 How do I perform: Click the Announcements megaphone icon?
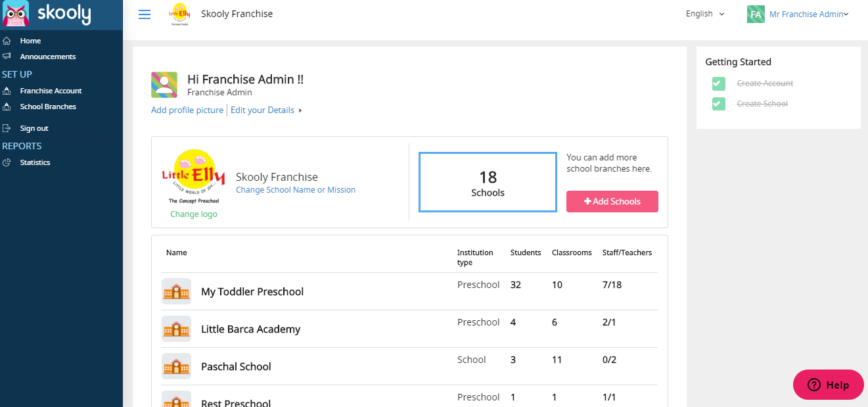pos(7,57)
